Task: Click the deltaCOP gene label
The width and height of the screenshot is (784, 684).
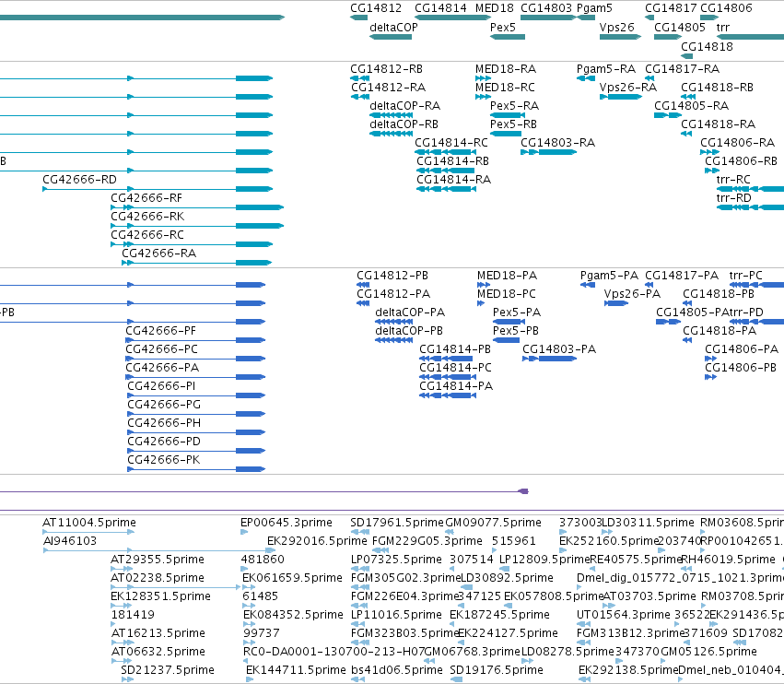Action: pyautogui.click(x=393, y=27)
